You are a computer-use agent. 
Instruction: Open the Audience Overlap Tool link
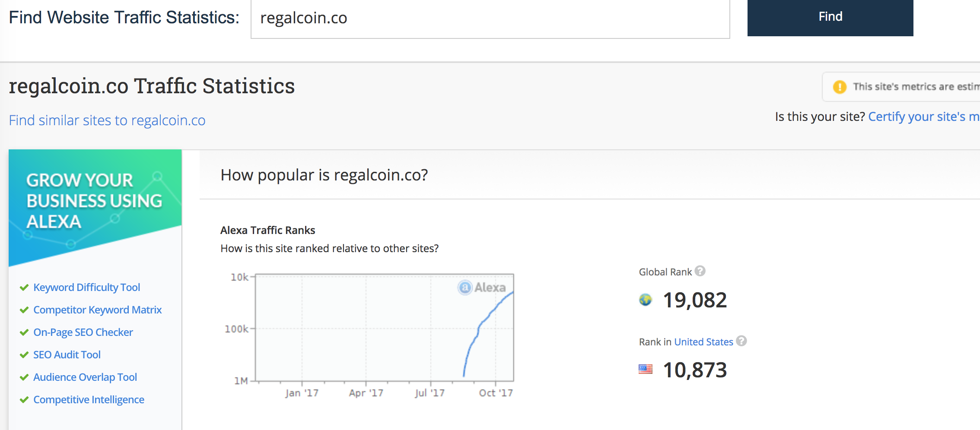pos(85,377)
